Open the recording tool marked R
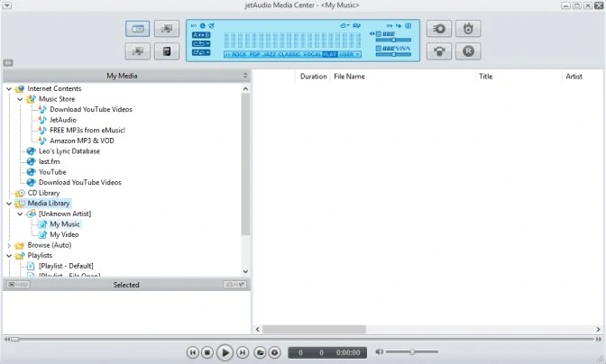The image size is (606, 364). pyautogui.click(x=468, y=51)
